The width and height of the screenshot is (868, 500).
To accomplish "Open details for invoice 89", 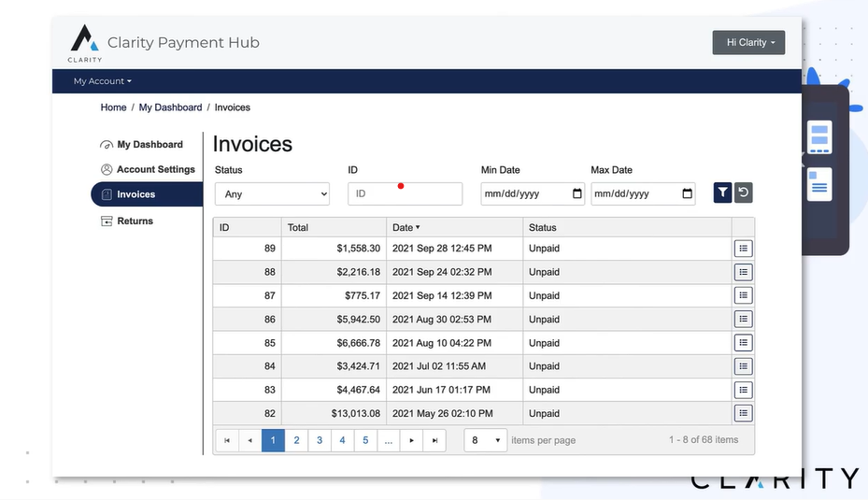I will pyautogui.click(x=743, y=249).
